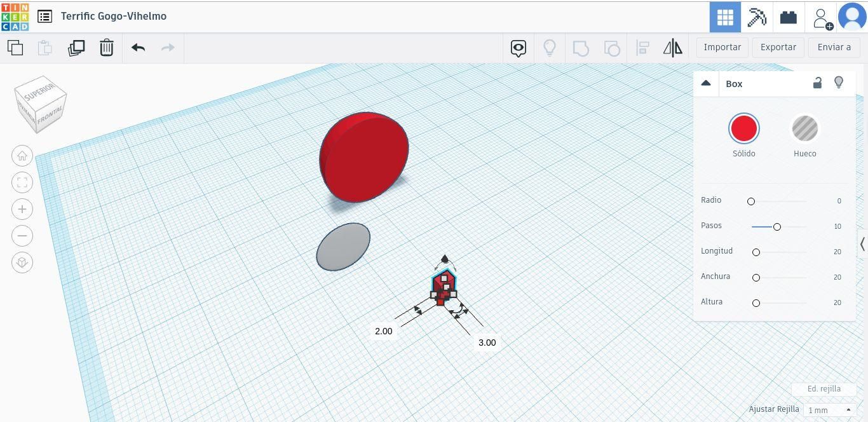
Task: Open the mirror (flip) tool
Action: pyautogui.click(x=672, y=48)
